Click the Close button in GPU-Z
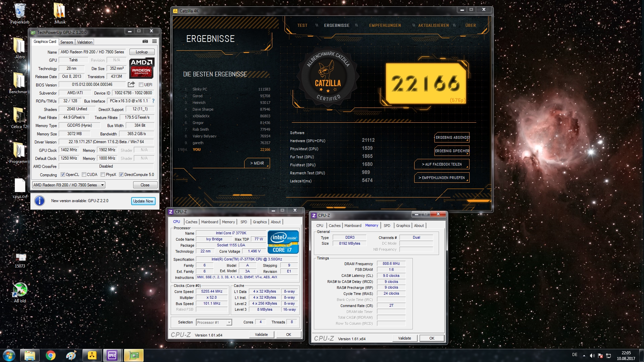644x362 pixels. [145, 185]
